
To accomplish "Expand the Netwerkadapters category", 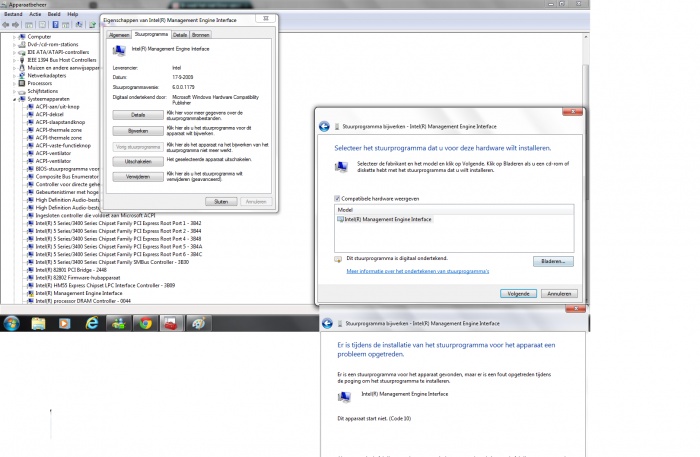I will (14, 76).
